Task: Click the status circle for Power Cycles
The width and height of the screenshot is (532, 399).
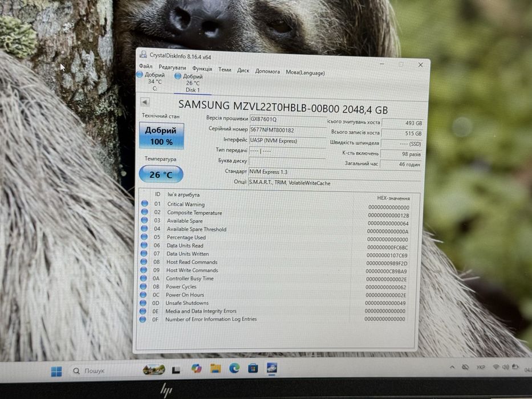Action: (x=143, y=286)
